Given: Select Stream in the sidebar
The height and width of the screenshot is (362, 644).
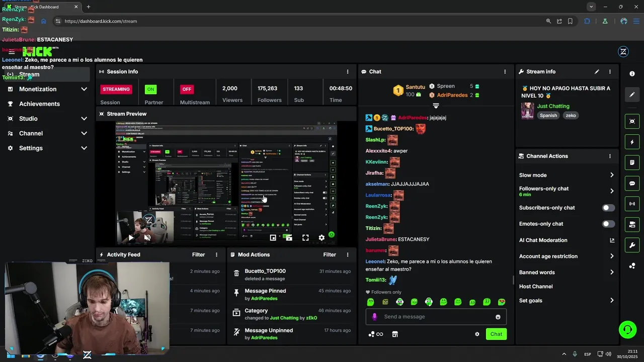Looking at the screenshot, I should [47, 74].
